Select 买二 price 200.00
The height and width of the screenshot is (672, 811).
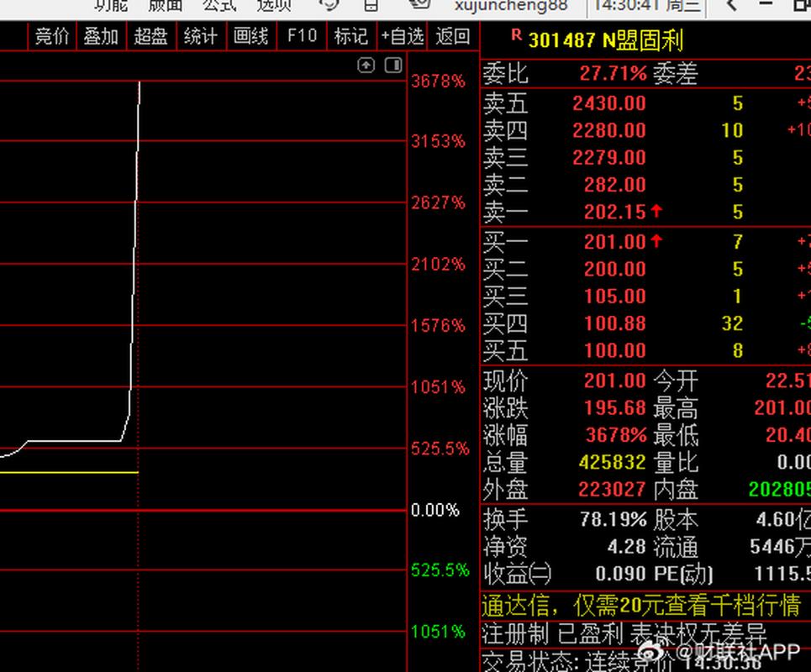click(615, 270)
